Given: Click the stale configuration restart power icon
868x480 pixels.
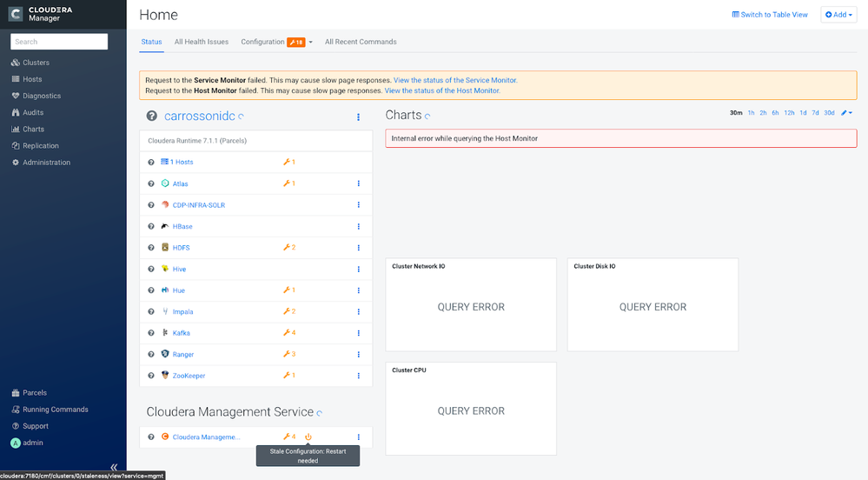Looking at the screenshot, I should (x=308, y=437).
